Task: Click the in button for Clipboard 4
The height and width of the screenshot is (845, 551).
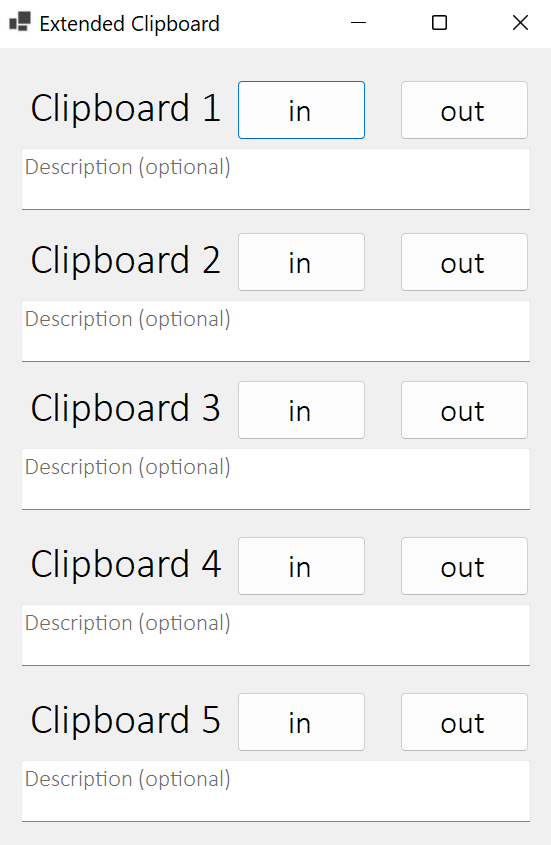Action: point(301,566)
